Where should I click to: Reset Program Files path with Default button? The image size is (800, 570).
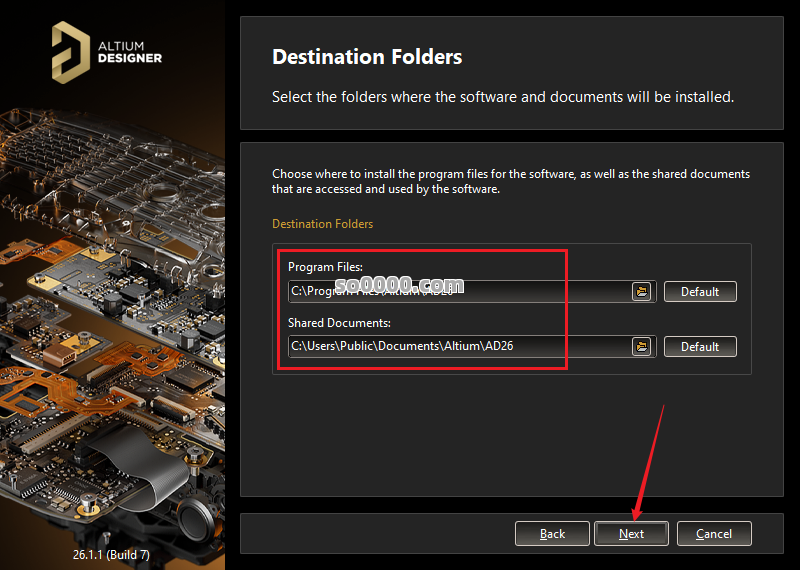click(700, 291)
